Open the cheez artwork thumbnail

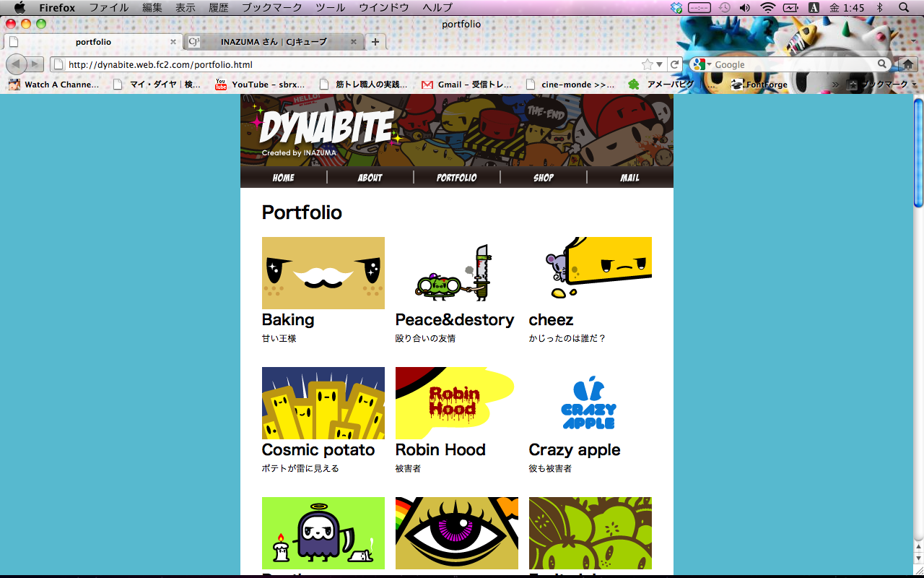(590, 273)
